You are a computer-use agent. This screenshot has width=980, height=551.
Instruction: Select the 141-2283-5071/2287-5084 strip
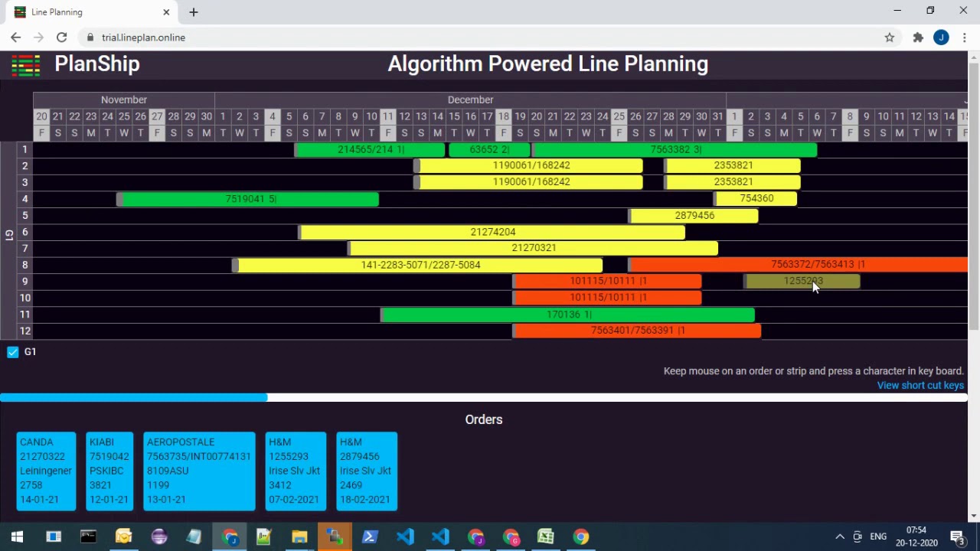tap(418, 265)
